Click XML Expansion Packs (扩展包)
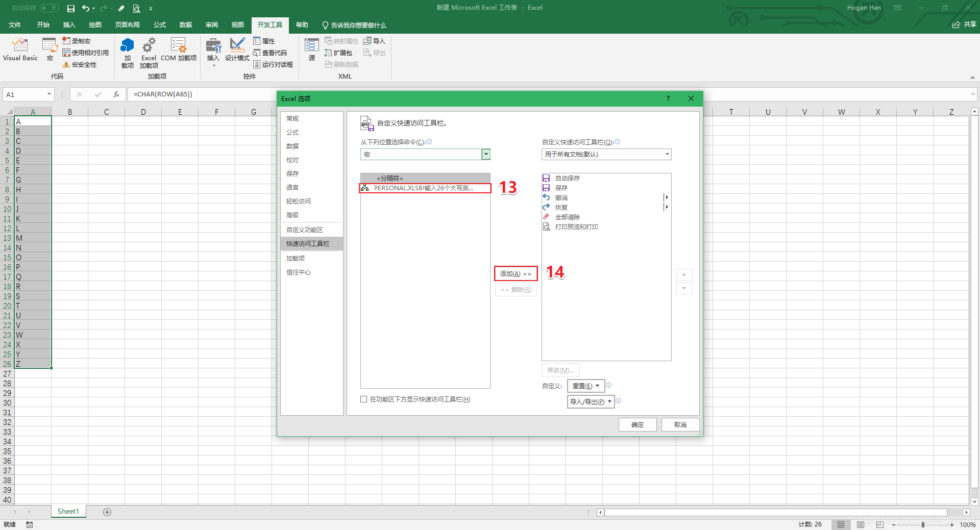 click(x=338, y=53)
